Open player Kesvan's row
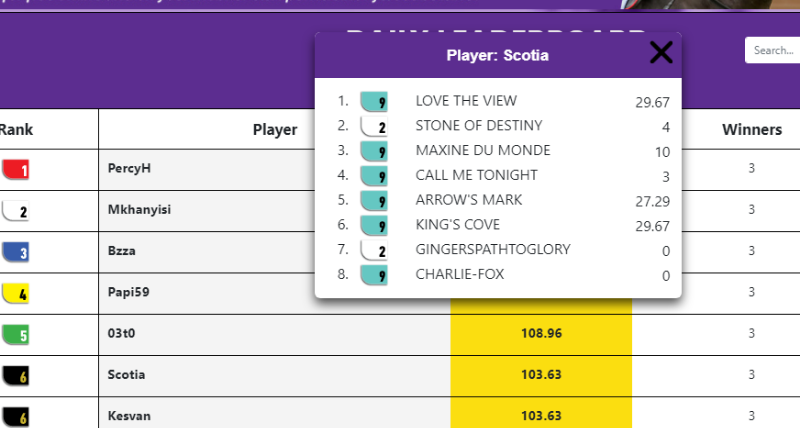This screenshot has height=428, width=800. pyautogui.click(x=128, y=415)
